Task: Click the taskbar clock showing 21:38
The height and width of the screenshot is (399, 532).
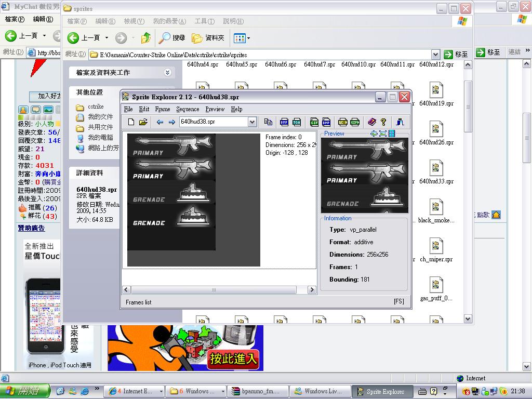Action: [x=517, y=391]
